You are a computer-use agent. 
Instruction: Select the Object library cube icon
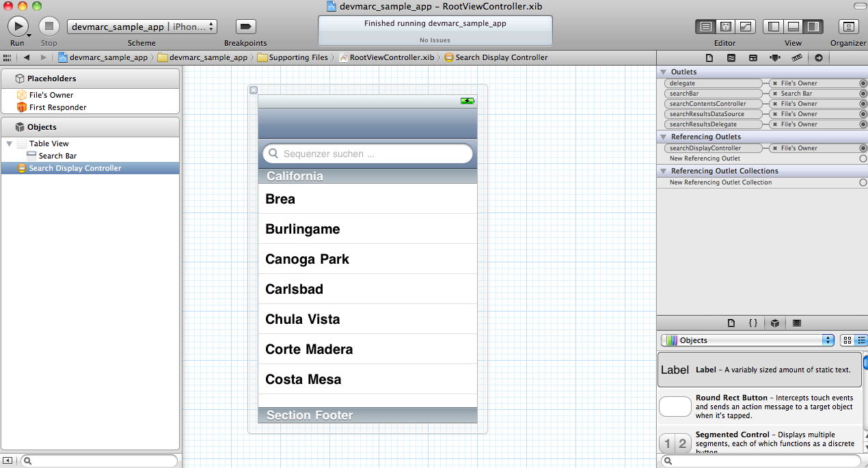point(775,322)
